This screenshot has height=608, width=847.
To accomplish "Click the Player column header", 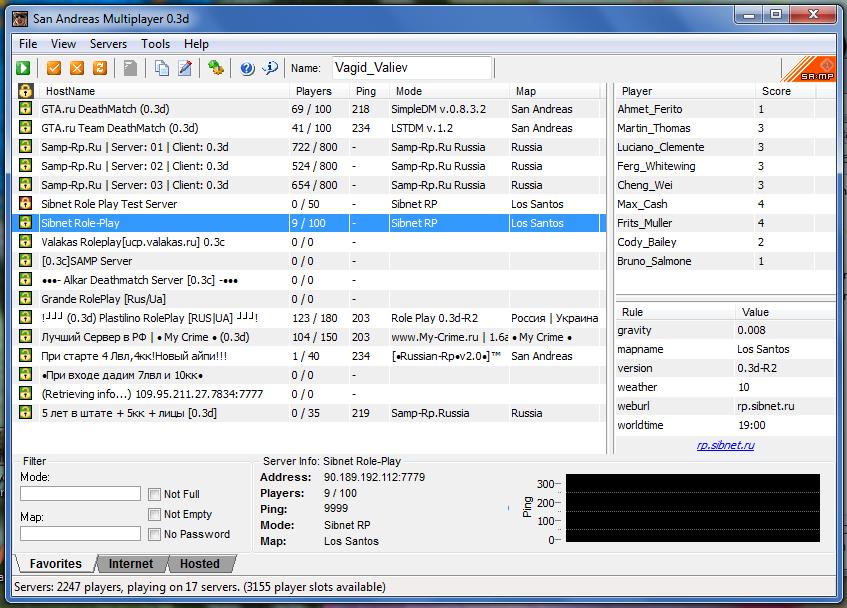I will tap(684, 91).
